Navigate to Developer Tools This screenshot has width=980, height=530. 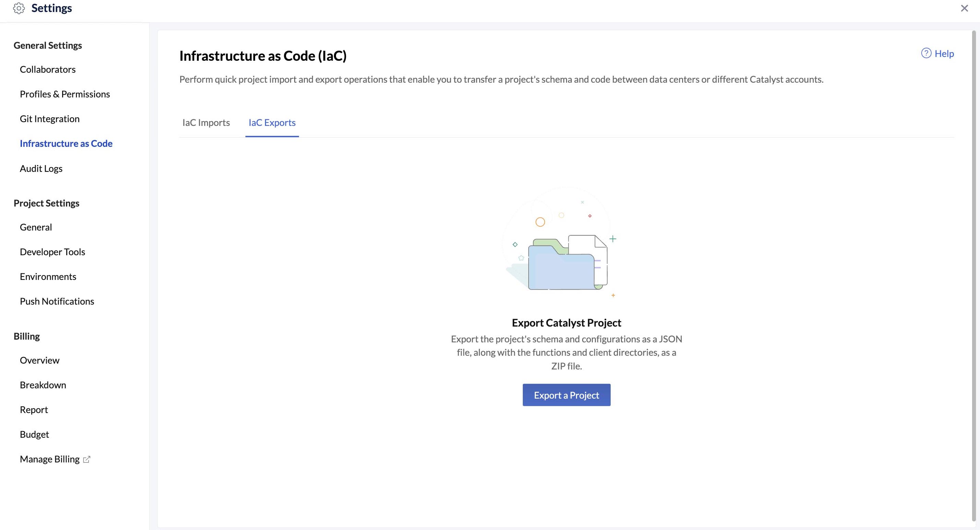coord(52,252)
